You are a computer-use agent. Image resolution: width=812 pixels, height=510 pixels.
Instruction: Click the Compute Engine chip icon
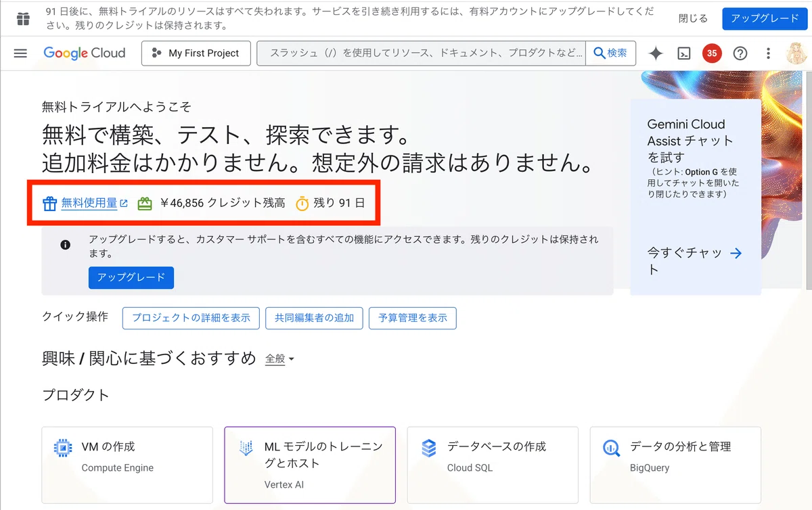click(x=64, y=448)
